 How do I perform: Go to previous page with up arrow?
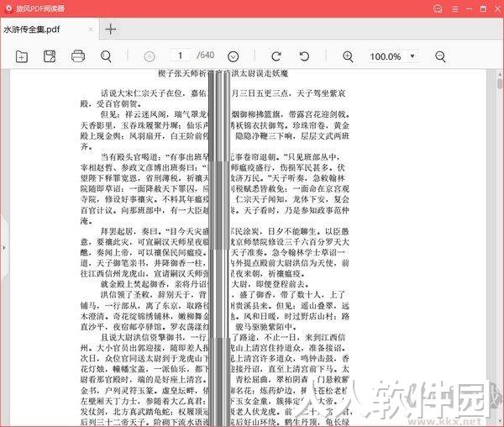click(x=150, y=57)
